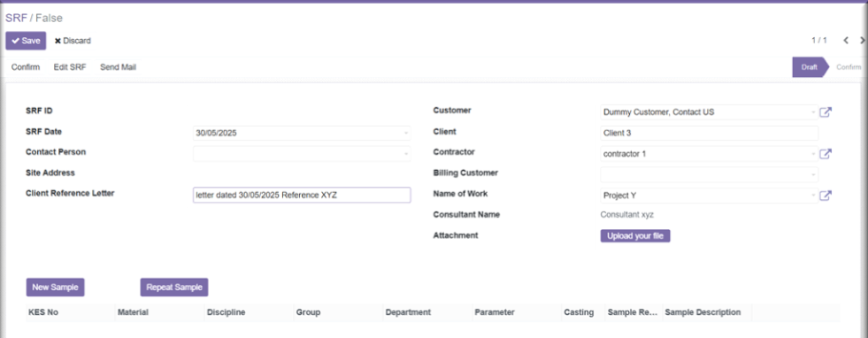Click Repeat Sample button

(173, 287)
